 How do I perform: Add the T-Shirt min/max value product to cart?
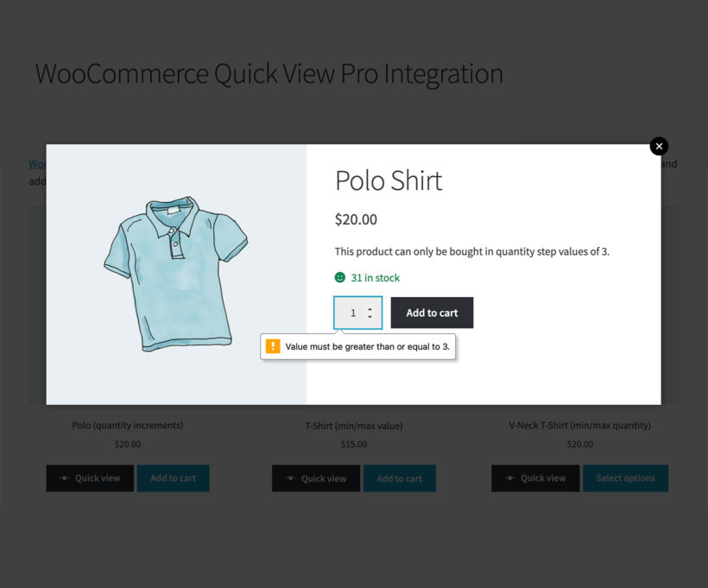[399, 478]
